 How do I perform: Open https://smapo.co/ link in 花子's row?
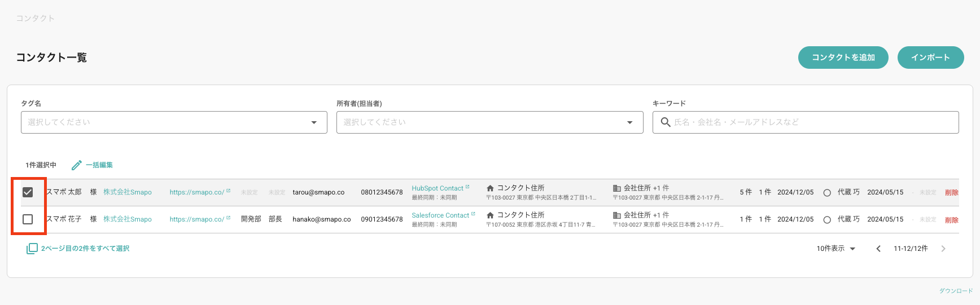(197, 219)
